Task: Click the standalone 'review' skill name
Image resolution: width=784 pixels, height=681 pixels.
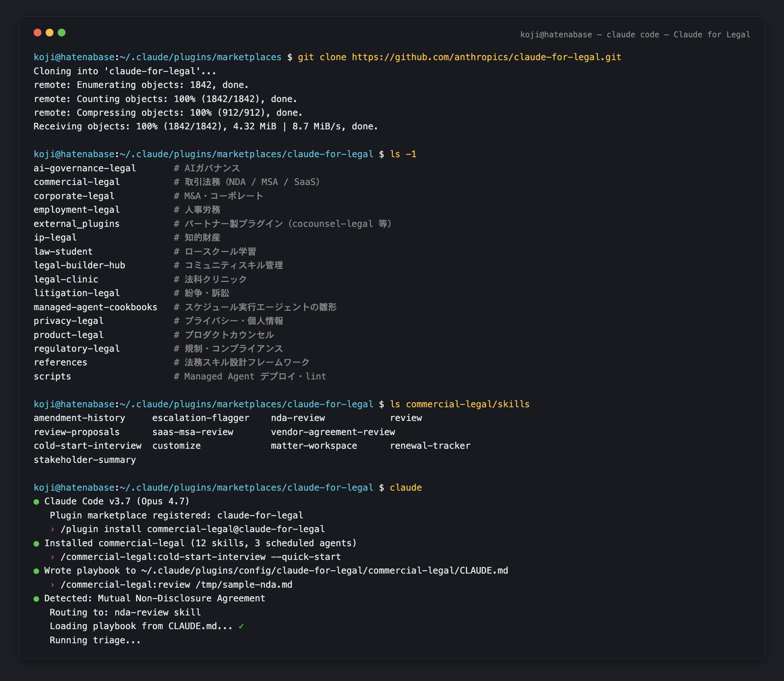Action: [x=406, y=418]
